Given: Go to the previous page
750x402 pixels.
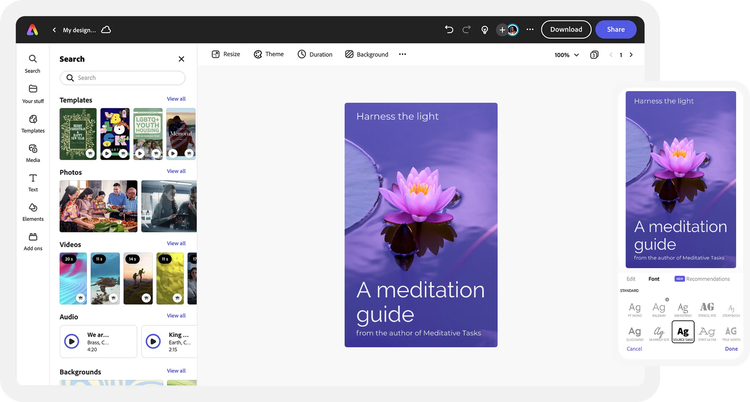Looking at the screenshot, I should coord(611,55).
